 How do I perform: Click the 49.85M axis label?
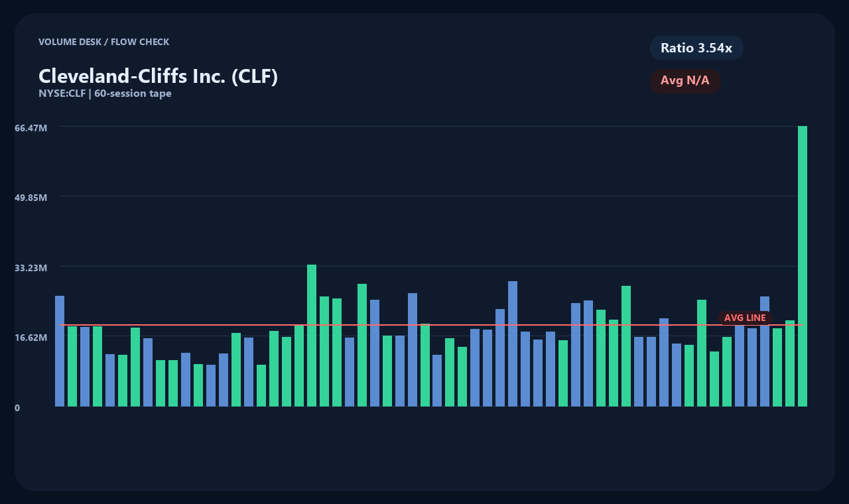pos(31,198)
